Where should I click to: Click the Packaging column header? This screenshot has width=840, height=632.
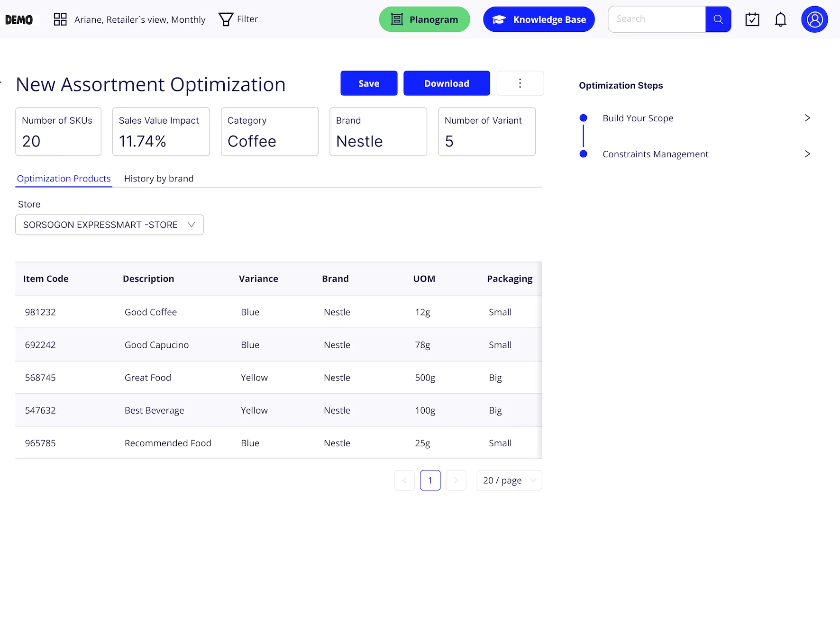(x=510, y=279)
